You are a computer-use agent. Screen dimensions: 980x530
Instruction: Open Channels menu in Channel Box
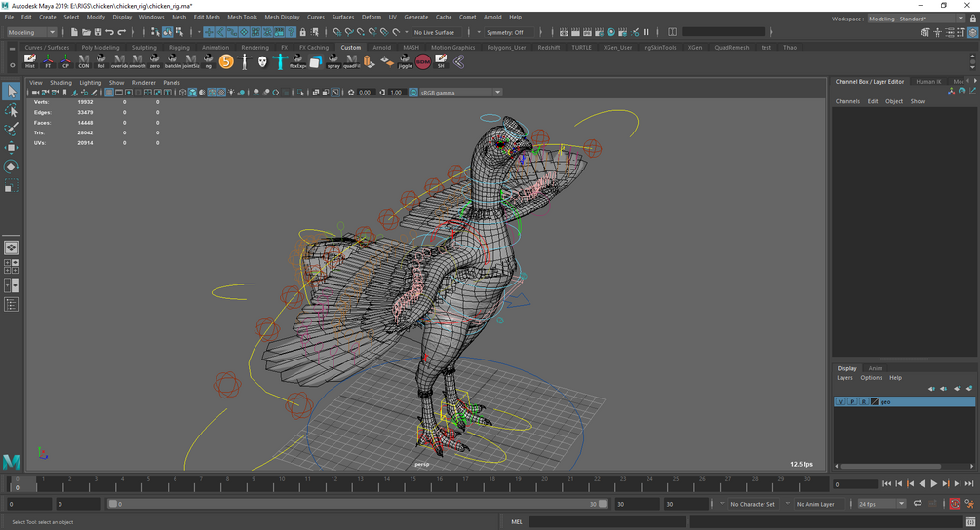pyautogui.click(x=847, y=101)
